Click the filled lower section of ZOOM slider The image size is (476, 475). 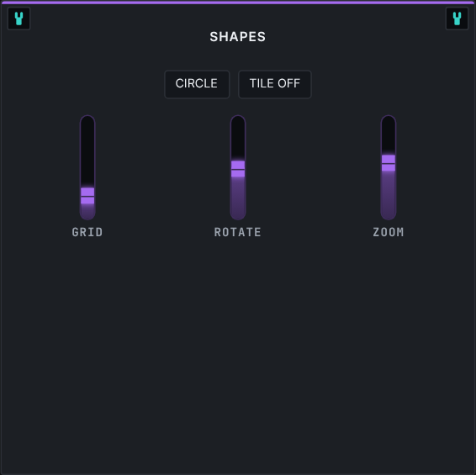click(x=389, y=195)
